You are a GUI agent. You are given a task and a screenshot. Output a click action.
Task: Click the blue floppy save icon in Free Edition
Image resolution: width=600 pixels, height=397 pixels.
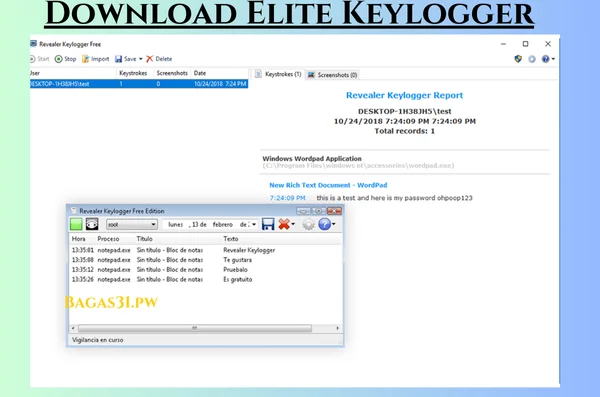coord(268,224)
